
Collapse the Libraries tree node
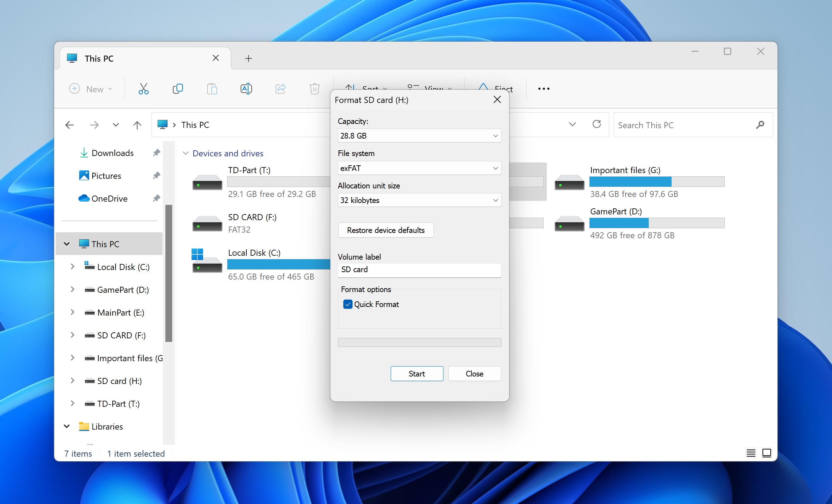67,426
